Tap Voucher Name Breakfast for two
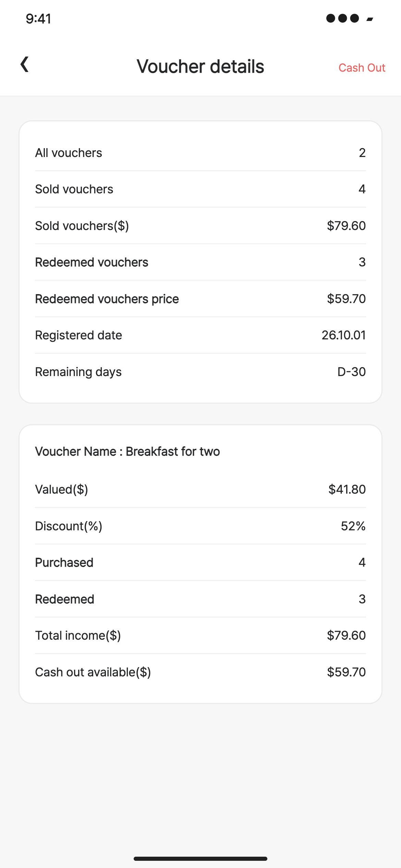The width and height of the screenshot is (401, 868). (127, 451)
